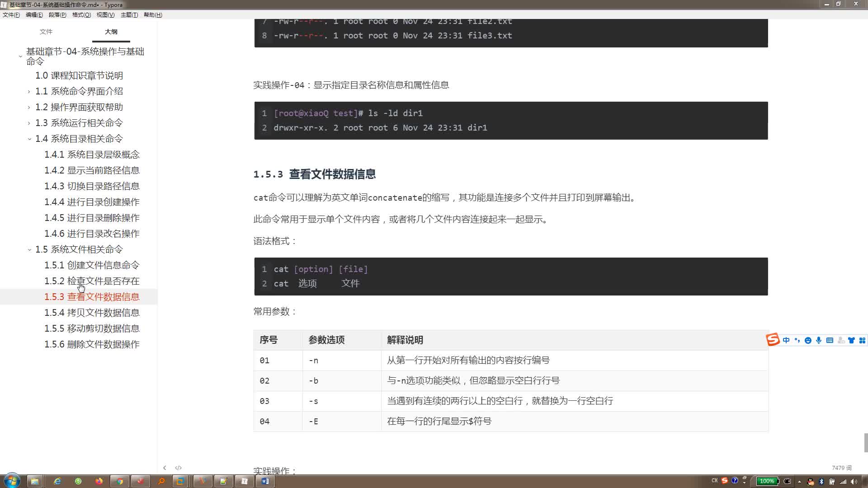Open the orange search app in taskbar
The image size is (868, 488).
(161, 481)
